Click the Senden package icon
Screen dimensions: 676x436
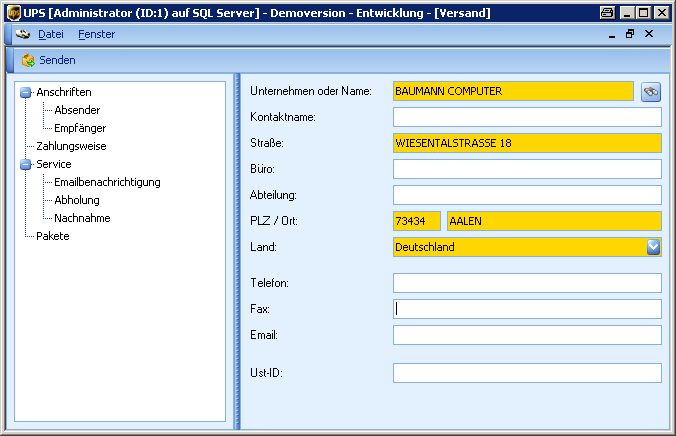[28, 60]
